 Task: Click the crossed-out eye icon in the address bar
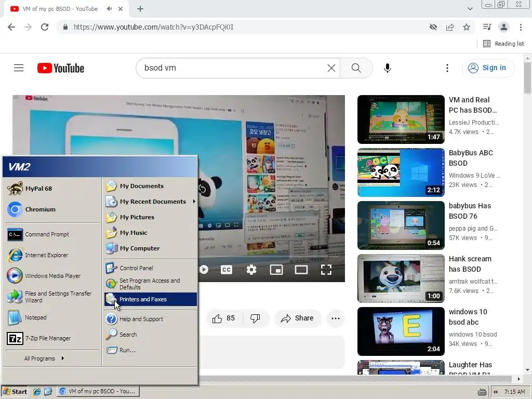433,27
